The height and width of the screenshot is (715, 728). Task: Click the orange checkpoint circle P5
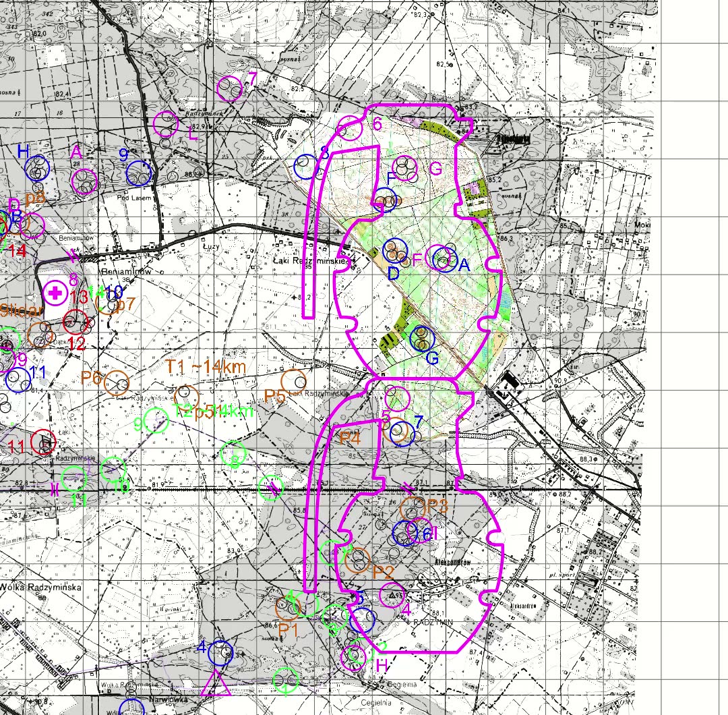click(293, 381)
